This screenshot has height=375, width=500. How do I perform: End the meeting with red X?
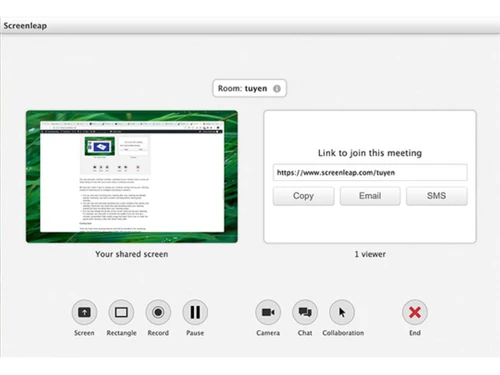(415, 312)
